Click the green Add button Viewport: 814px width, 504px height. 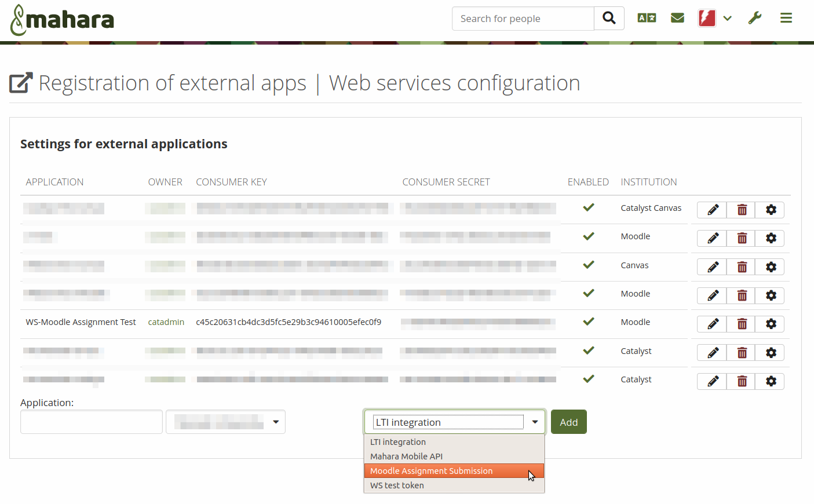[x=568, y=422]
